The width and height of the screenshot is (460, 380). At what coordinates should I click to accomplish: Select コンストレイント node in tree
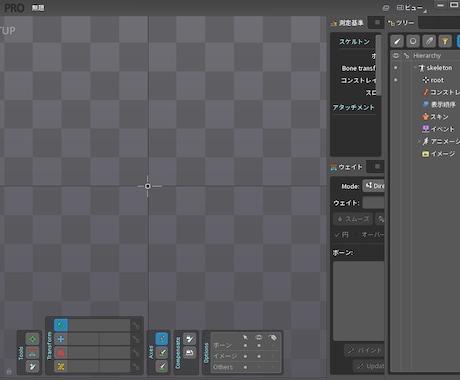coord(441,92)
